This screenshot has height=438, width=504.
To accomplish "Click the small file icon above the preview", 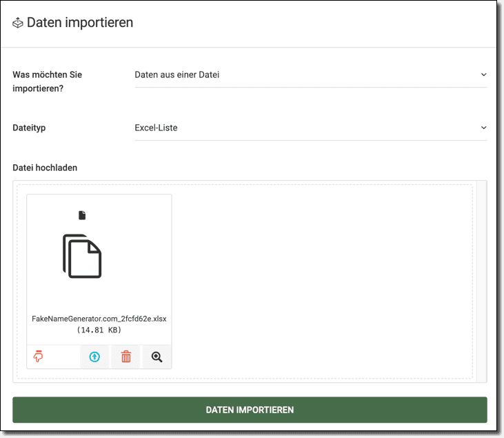I will coord(82,215).
